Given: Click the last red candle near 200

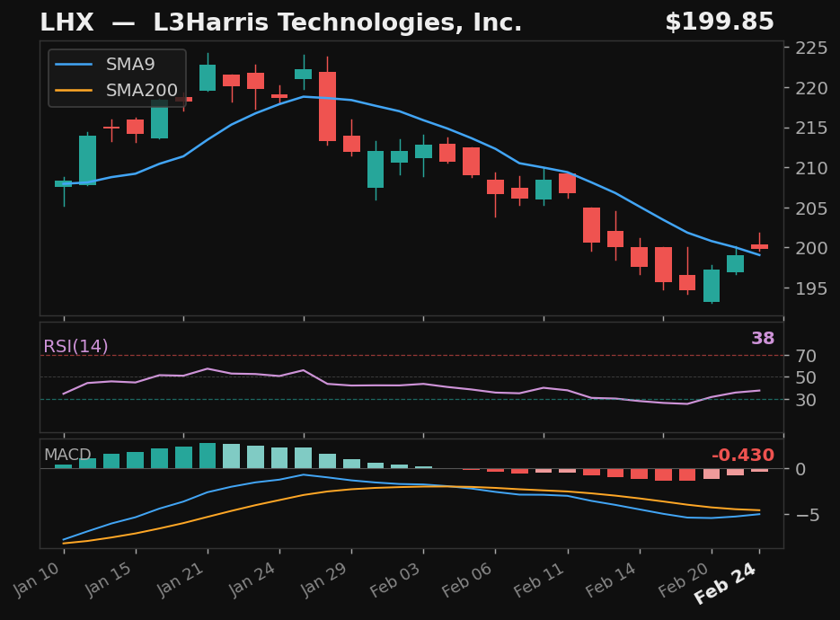Looking at the screenshot, I should pos(760,246).
